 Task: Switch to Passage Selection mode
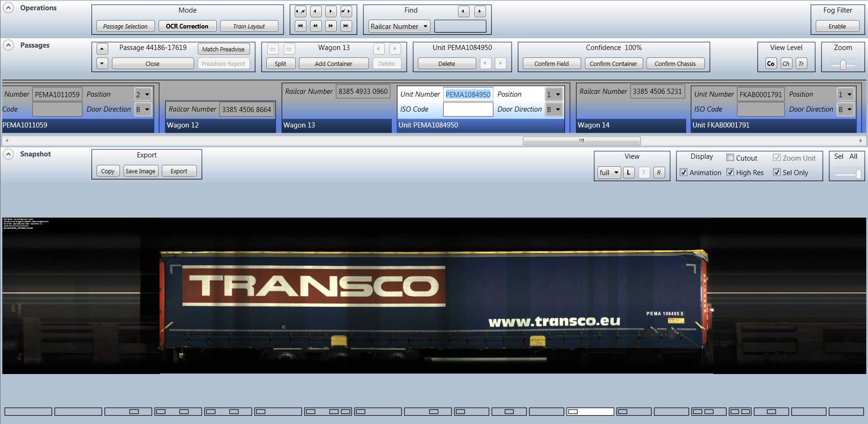(x=125, y=27)
